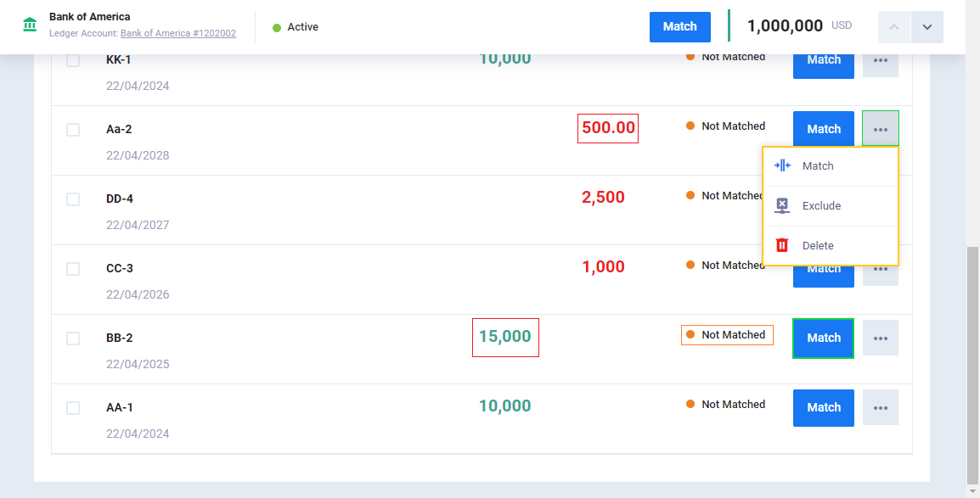Click the BB-2 transaction name
The width and height of the screenshot is (980, 498).
pos(120,339)
